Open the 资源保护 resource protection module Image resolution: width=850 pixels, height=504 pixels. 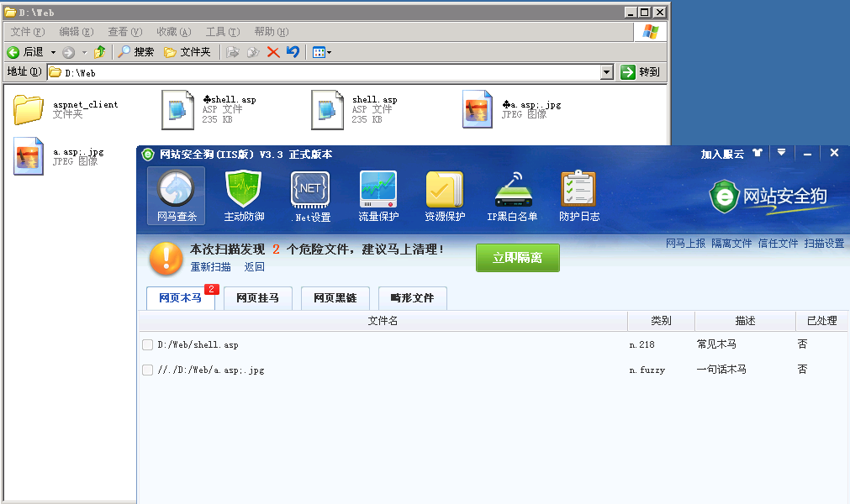click(445, 196)
